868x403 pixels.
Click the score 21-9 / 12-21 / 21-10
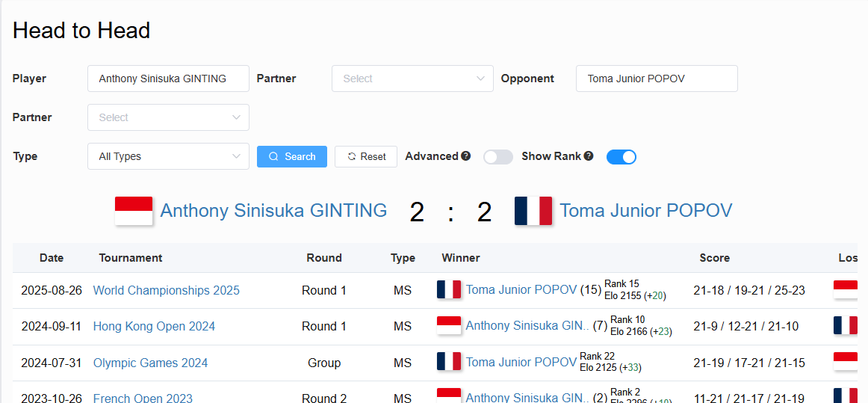point(745,327)
